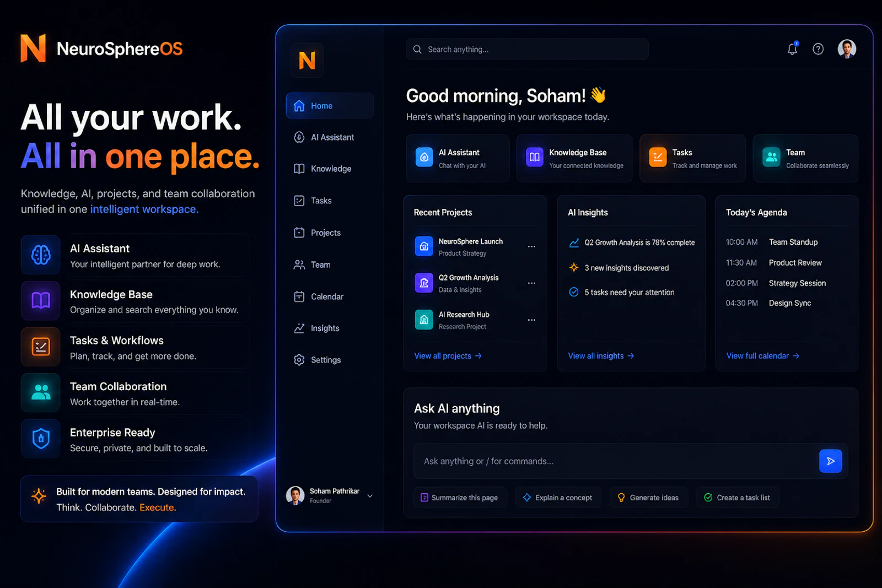
Task: Open the Team quick card
Action: pos(805,158)
